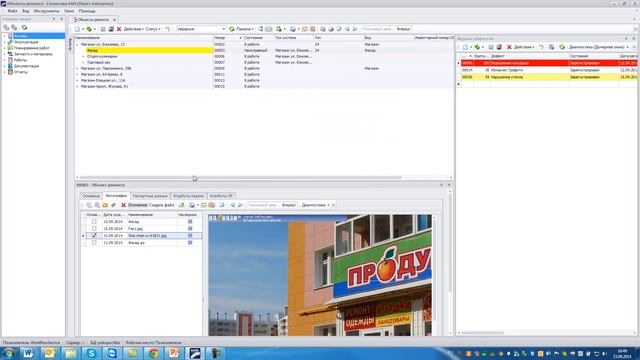640x360 pixels.
Task: Expand the Эксплуатация node in navigation tree
Action: tap(4, 42)
